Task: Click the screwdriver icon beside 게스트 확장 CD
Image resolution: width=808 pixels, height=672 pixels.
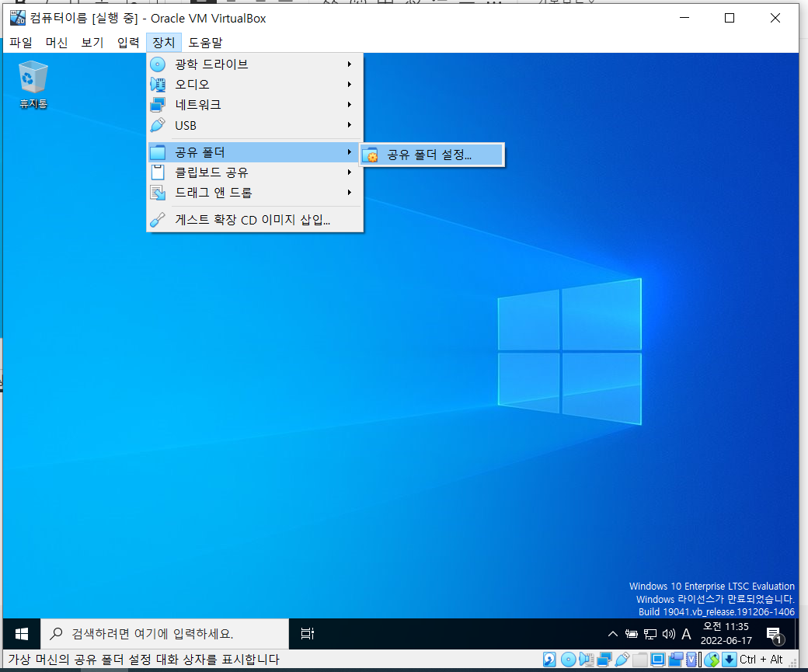Action: [158, 220]
